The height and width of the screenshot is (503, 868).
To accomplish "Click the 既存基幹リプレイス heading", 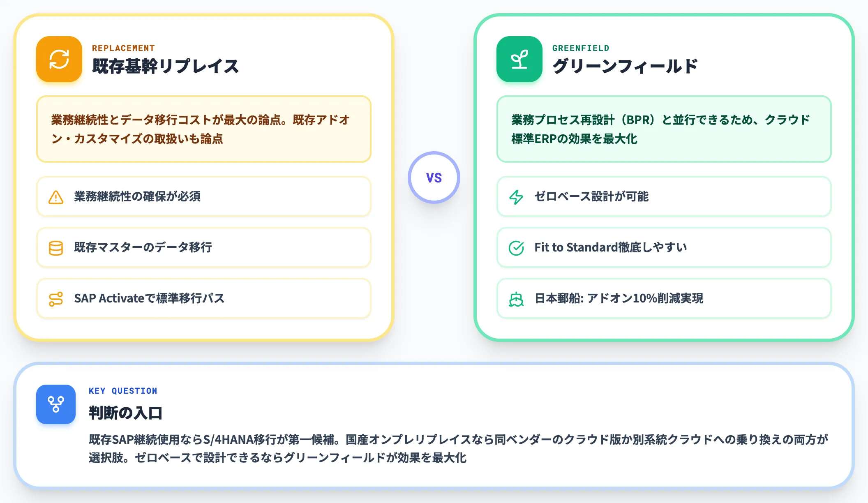I will tap(165, 66).
